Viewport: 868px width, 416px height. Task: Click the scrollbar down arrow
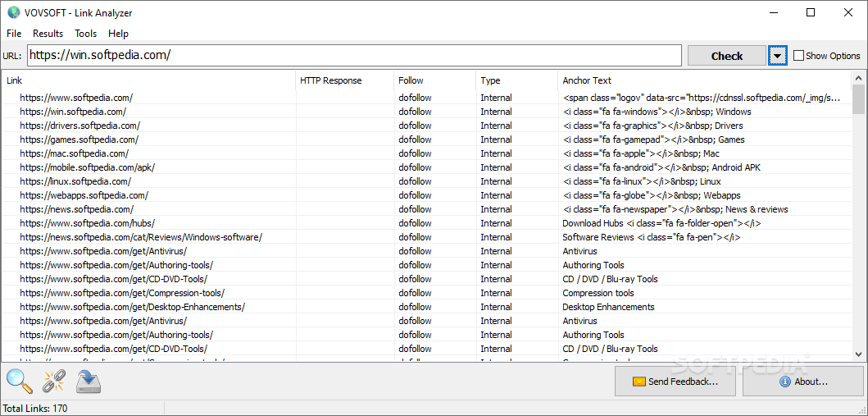click(x=859, y=354)
